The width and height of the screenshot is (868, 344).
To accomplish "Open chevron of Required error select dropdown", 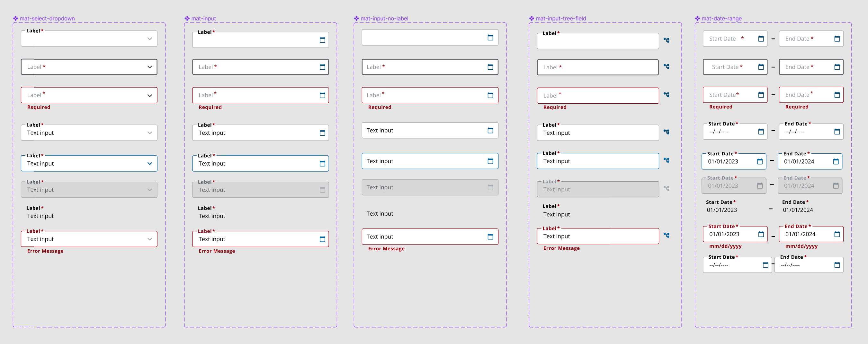I will (x=150, y=96).
